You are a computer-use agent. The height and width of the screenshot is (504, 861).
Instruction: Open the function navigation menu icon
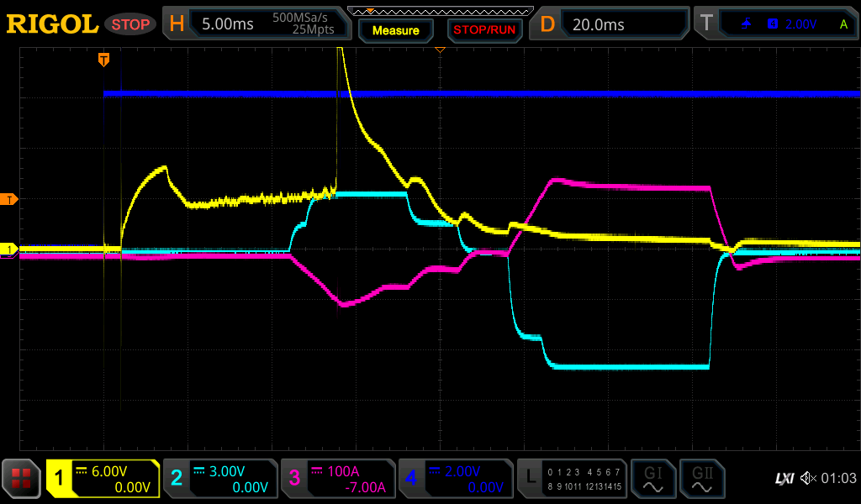(22, 479)
